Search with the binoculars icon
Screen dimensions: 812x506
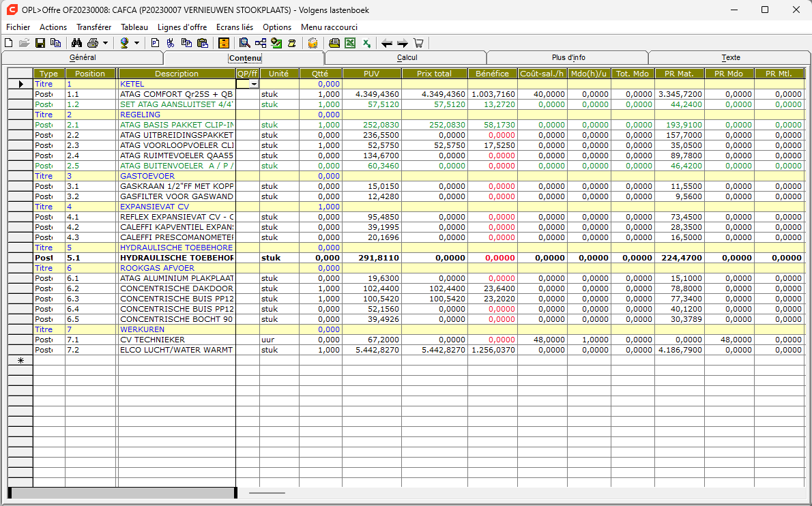pos(76,43)
